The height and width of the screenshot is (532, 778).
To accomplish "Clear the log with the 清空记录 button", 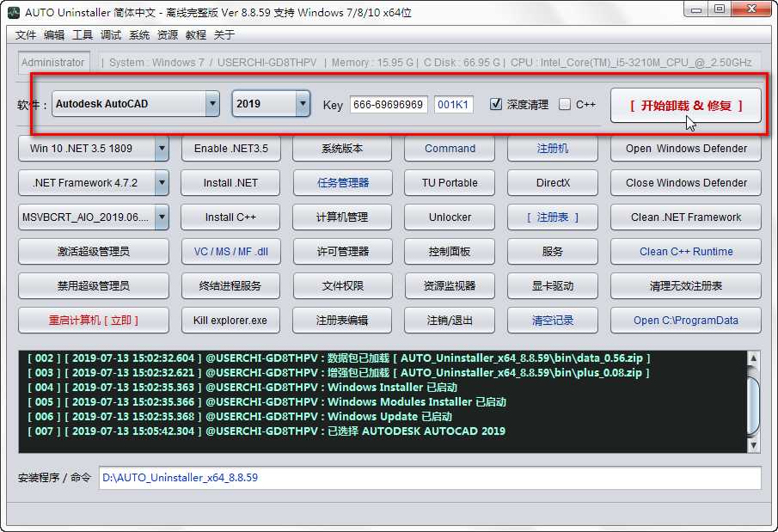I will (553, 318).
